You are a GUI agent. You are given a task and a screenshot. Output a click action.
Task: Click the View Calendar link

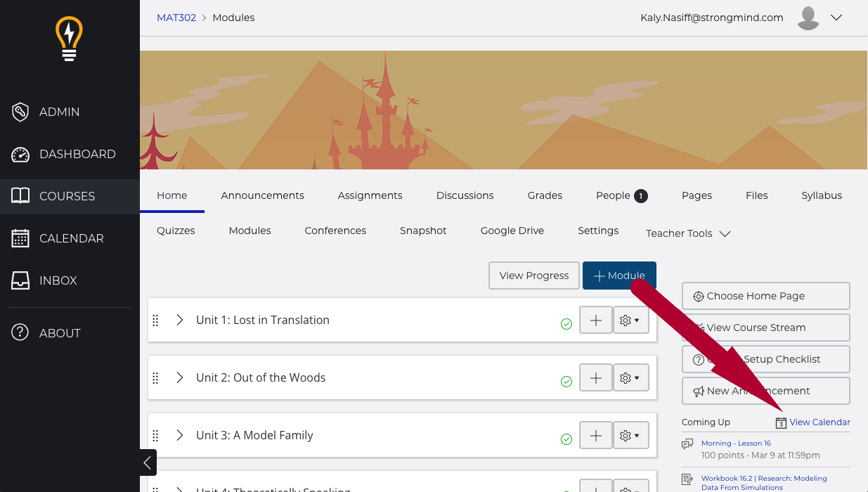(x=820, y=422)
